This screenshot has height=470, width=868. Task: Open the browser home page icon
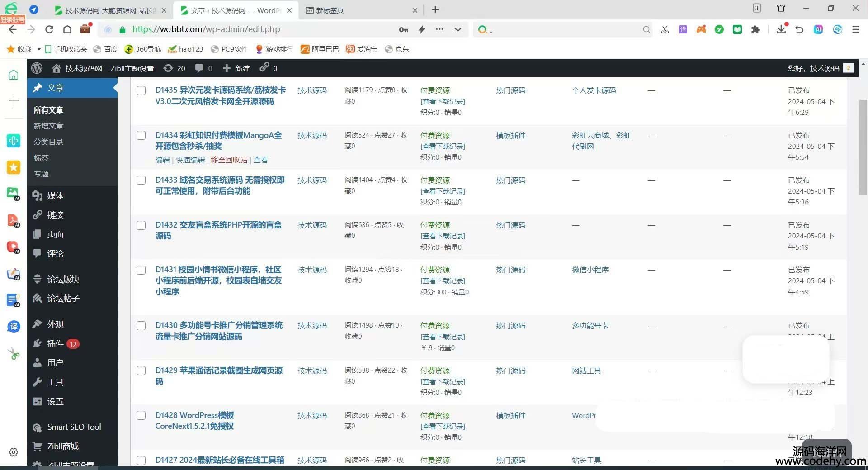[67, 29]
